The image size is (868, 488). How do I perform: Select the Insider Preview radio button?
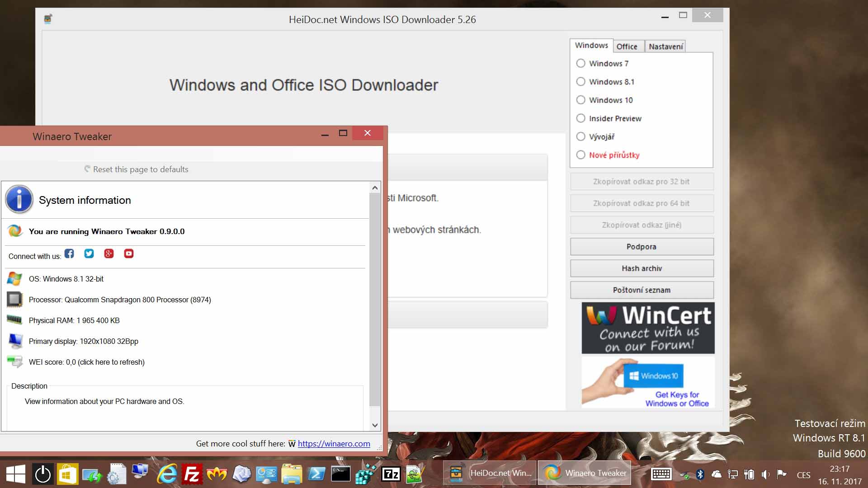pyautogui.click(x=580, y=118)
